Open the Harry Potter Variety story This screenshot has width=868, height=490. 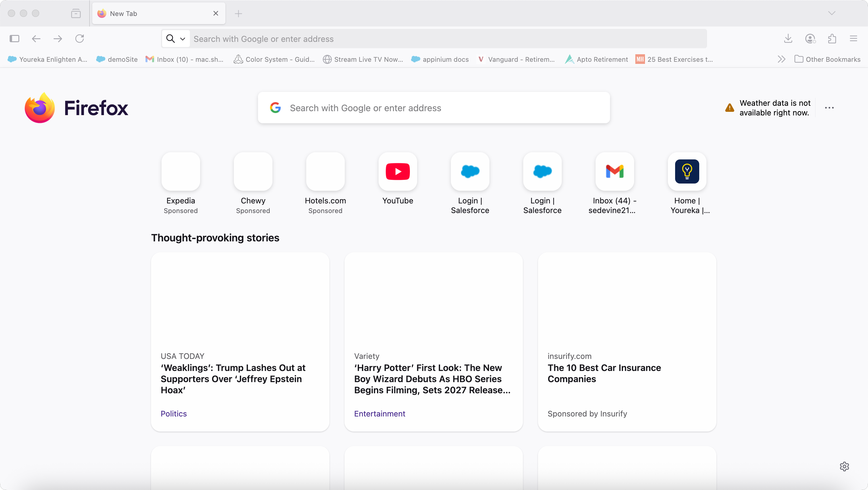coord(433,342)
